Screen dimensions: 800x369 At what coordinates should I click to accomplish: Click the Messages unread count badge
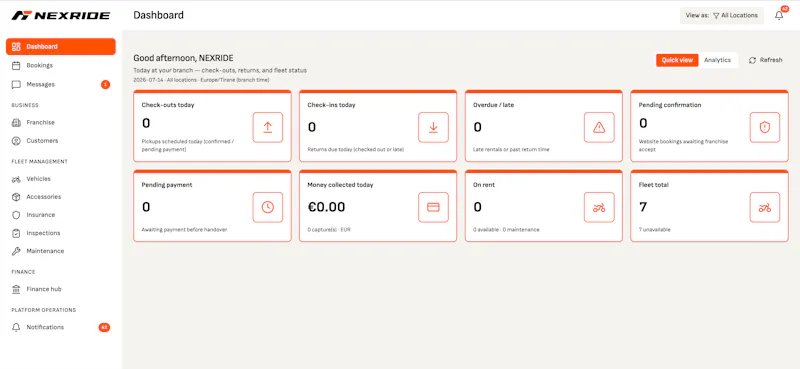click(105, 85)
